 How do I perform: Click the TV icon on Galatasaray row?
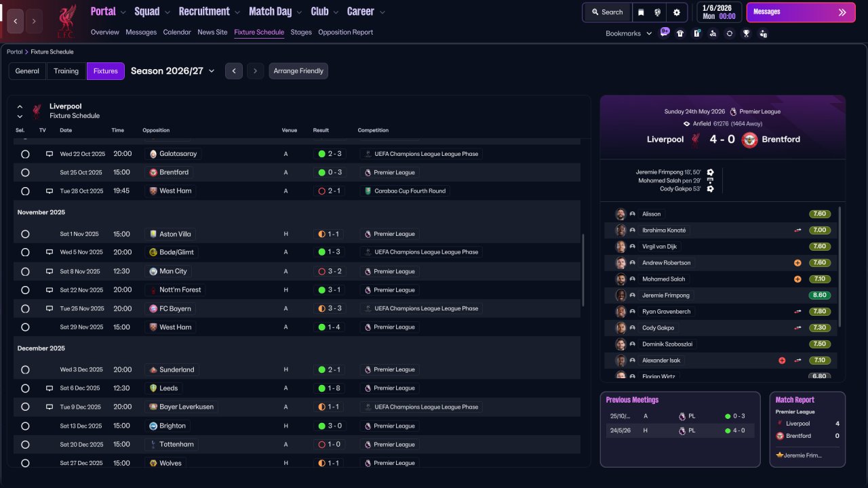coord(50,154)
